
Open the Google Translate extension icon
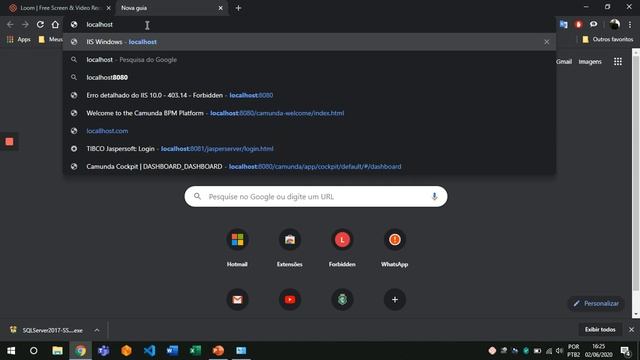[564, 24]
